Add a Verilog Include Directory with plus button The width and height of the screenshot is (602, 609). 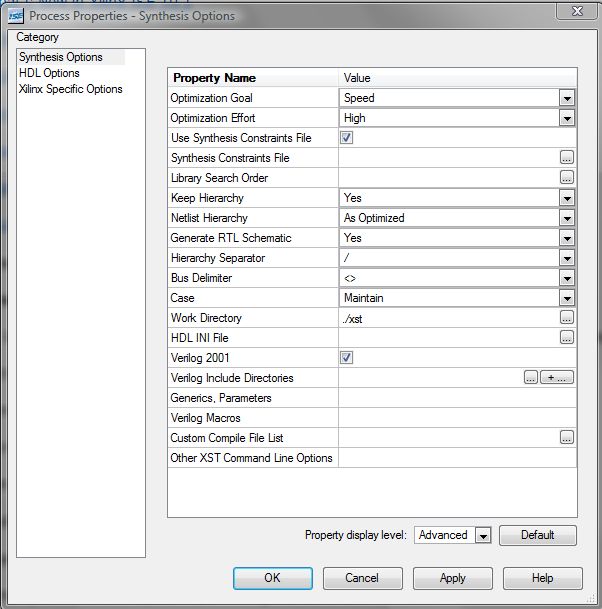pos(557,378)
